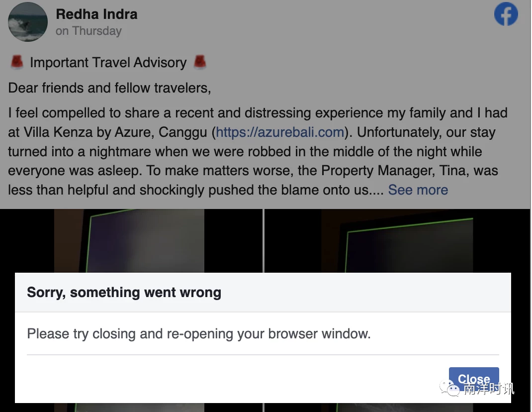Expand post with See more
The height and width of the screenshot is (412, 532).
[x=418, y=190]
